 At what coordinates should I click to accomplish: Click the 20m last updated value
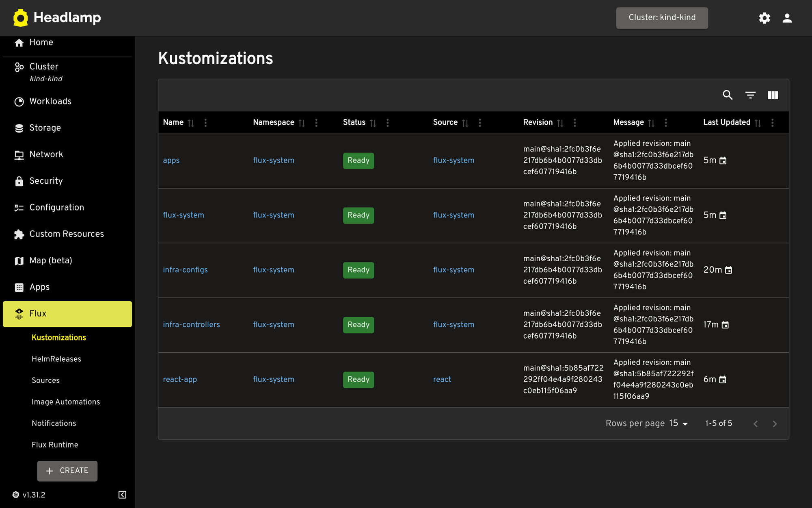[x=713, y=270]
